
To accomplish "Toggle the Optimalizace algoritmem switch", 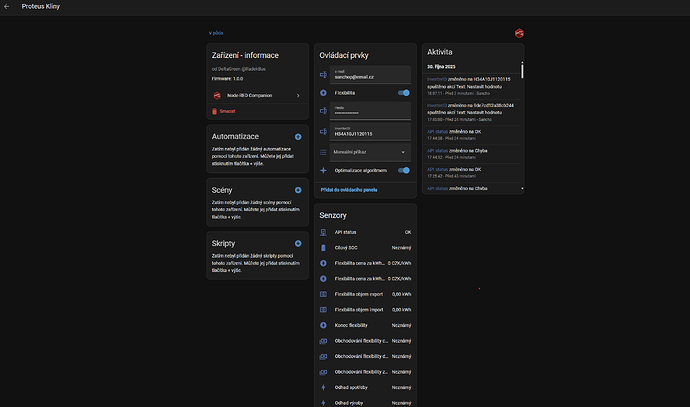I will pos(403,171).
